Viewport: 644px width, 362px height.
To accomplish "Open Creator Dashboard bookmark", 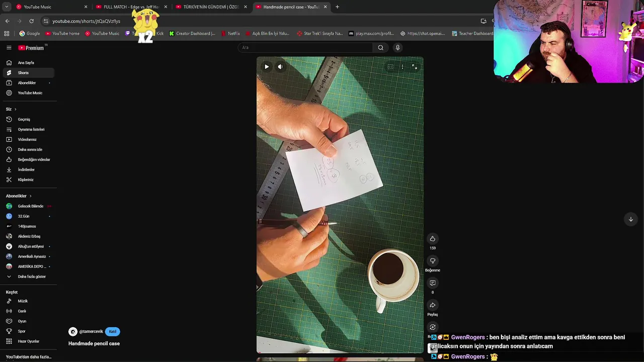I will [x=192, y=34].
